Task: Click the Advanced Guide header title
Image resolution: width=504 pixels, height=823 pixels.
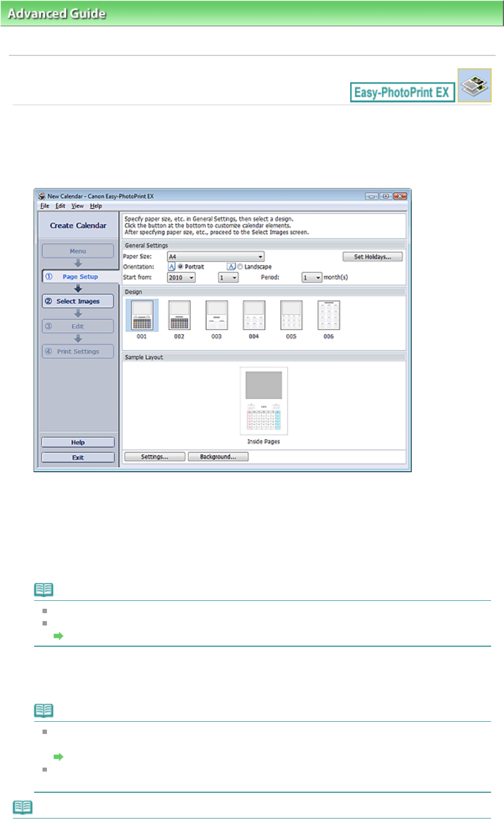Action: (56, 13)
